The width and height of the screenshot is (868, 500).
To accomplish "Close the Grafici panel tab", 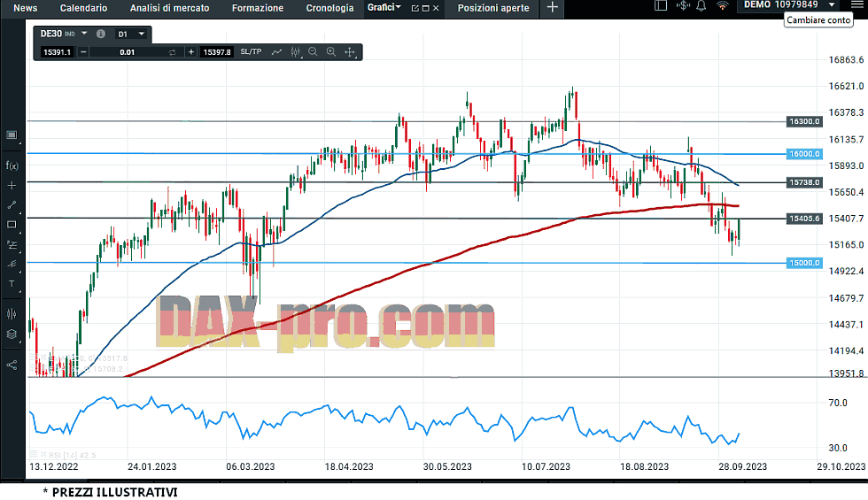I will pyautogui.click(x=436, y=8).
